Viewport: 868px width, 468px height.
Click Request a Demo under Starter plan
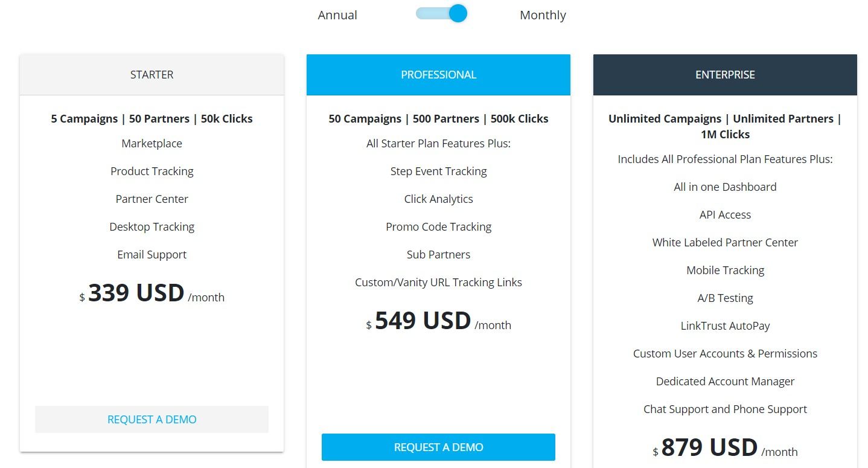[152, 419]
